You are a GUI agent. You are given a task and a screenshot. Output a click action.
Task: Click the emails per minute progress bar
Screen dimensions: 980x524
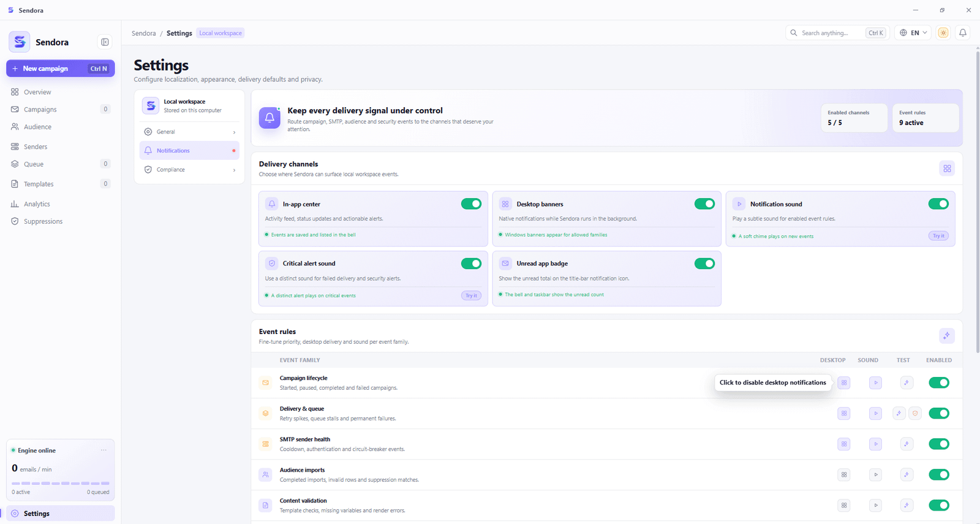coord(61,484)
